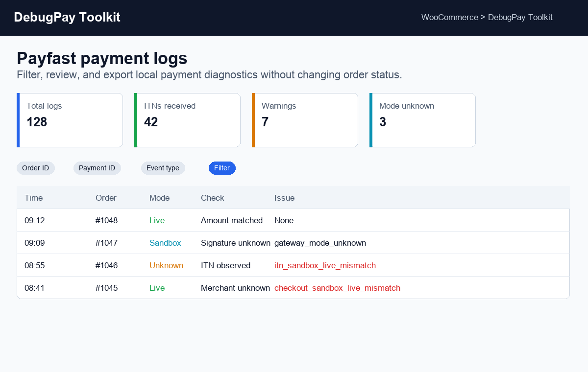
Task: Click the None issue cell
Action: [x=284, y=220]
